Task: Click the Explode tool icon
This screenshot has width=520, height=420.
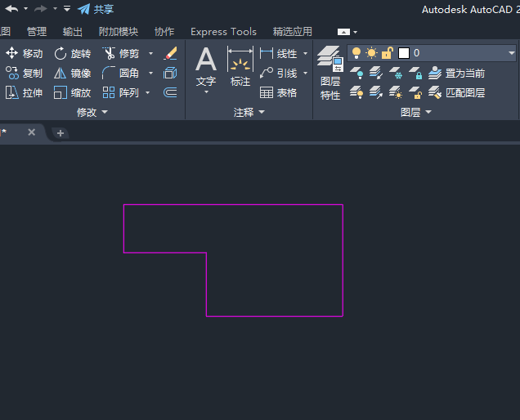Action: click(170, 73)
